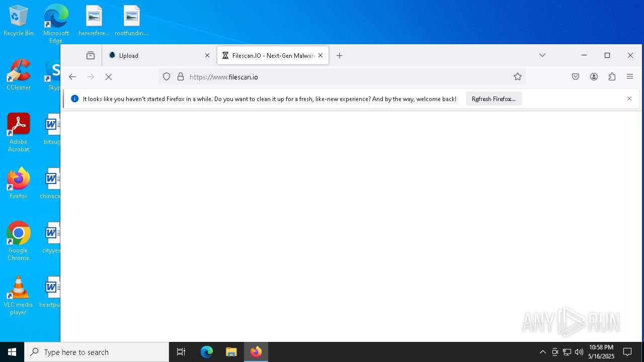This screenshot has height=362, width=644.
Task: Go back to previous page
Action: tap(72, 77)
